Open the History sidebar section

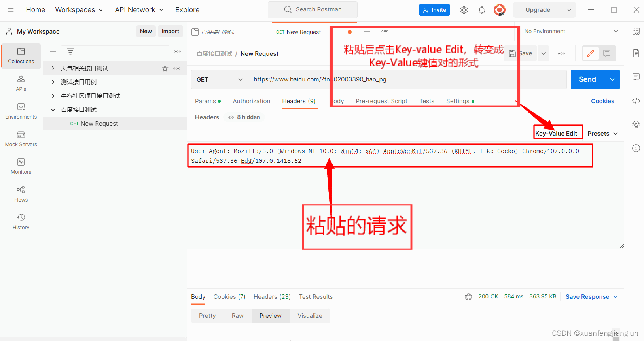21,222
